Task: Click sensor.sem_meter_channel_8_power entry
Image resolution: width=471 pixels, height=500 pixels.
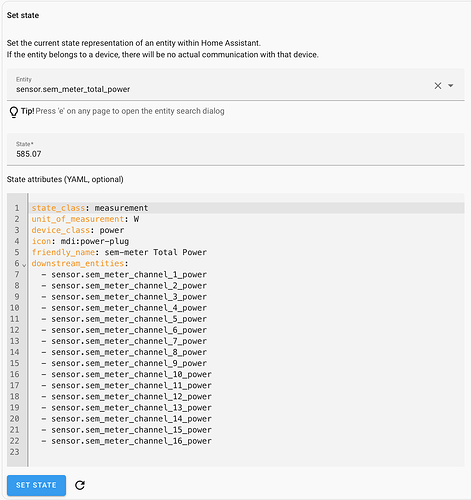Action: (129, 352)
